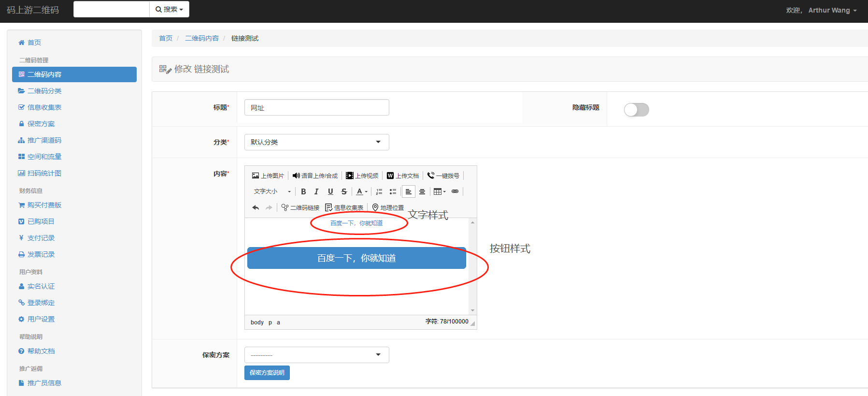
Task: Click the strikethrough icon
Action: (x=344, y=191)
